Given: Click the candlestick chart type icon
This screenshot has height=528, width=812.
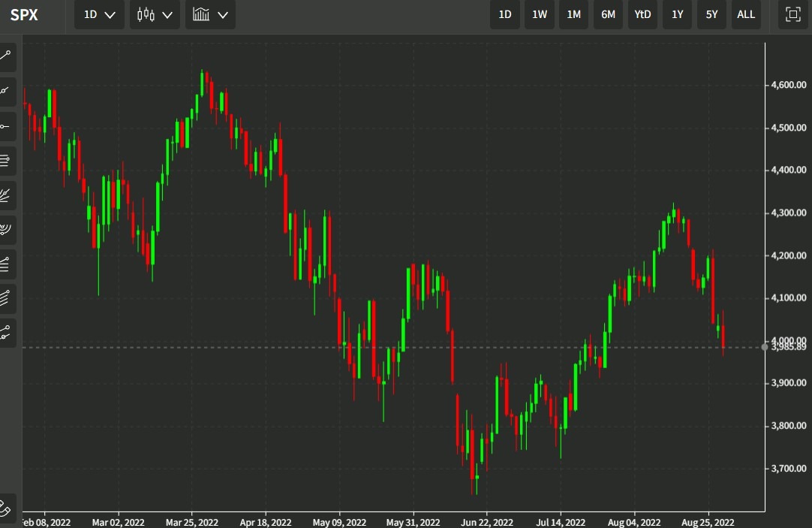Looking at the screenshot, I should pyautogui.click(x=146, y=14).
